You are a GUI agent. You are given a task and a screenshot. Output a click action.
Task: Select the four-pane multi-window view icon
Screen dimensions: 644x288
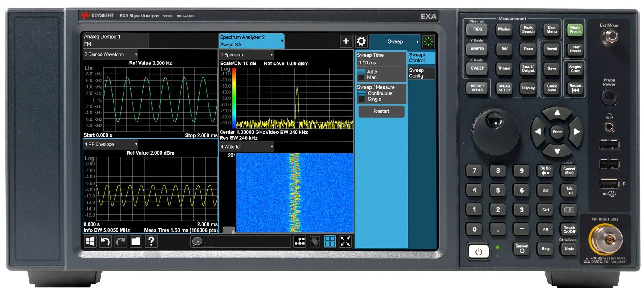click(x=330, y=241)
